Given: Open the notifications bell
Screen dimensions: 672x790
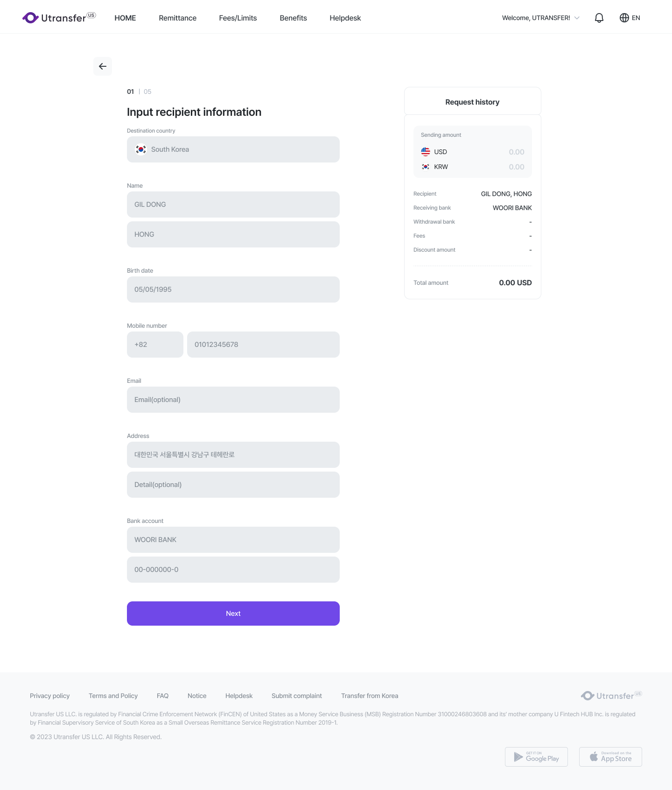Looking at the screenshot, I should pyautogui.click(x=599, y=18).
